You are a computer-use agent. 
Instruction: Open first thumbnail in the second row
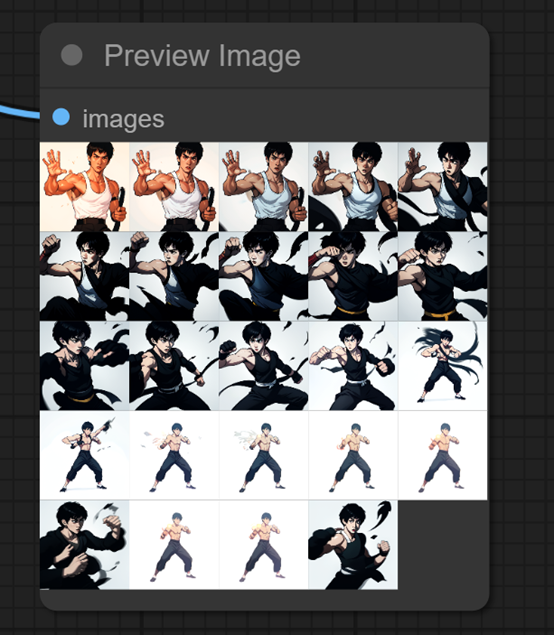coord(85,276)
